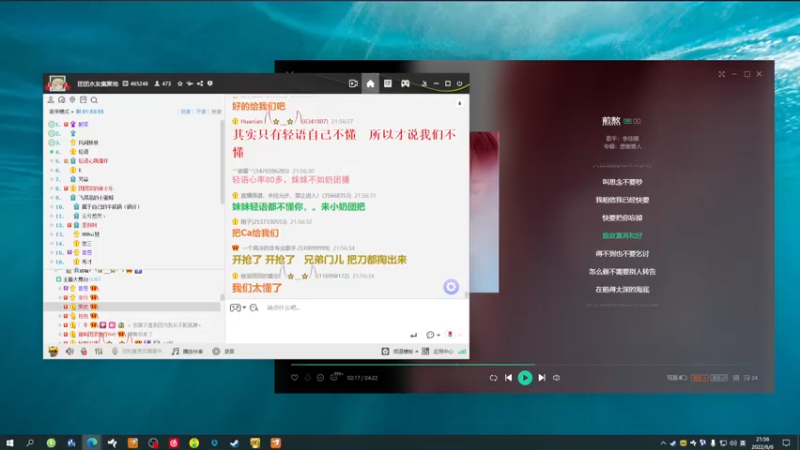Viewport: 800px width, 450px height.
Task: Open the notification center in the taskbar
Action: click(786, 443)
